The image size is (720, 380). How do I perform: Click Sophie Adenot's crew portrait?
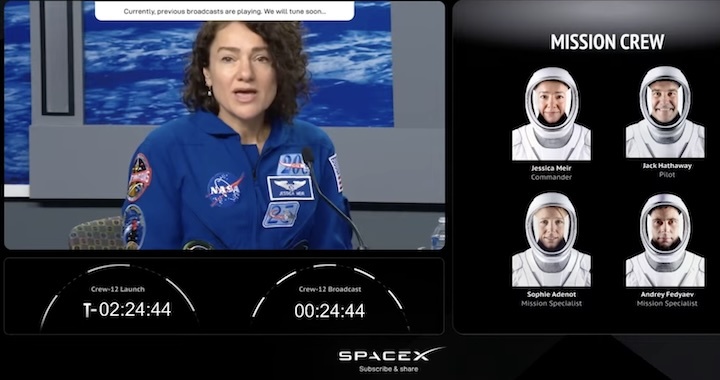pyautogui.click(x=551, y=240)
